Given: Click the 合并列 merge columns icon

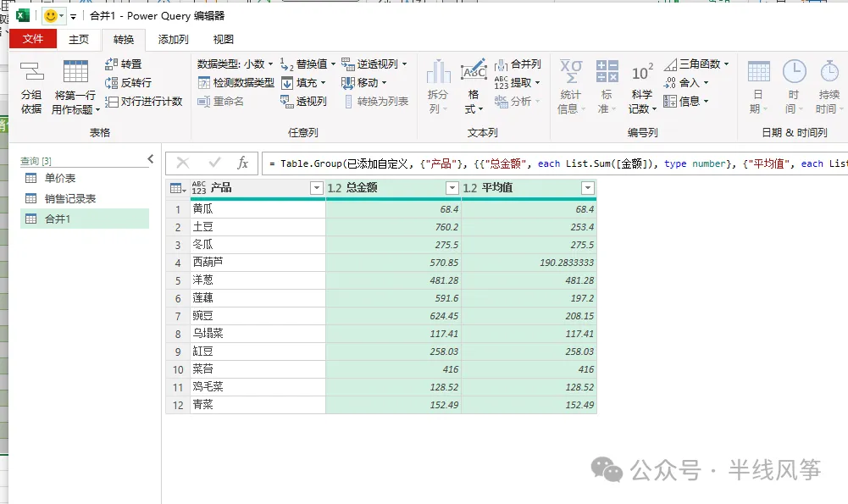Looking at the screenshot, I should [502, 64].
